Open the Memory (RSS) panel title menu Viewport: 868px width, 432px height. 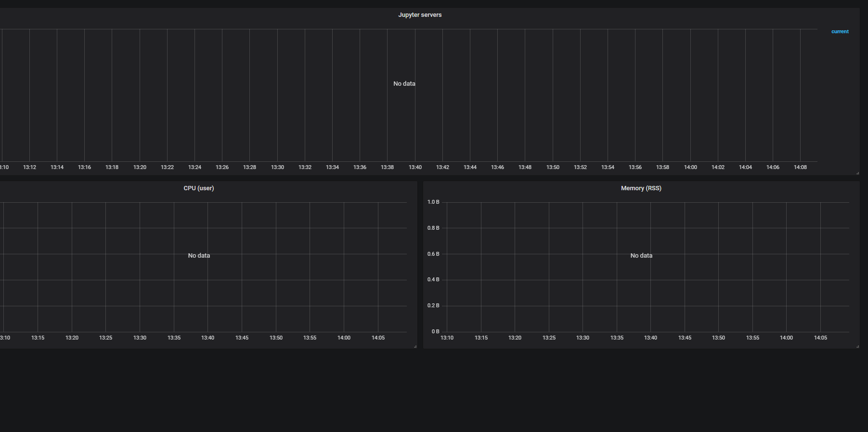(x=641, y=188)
